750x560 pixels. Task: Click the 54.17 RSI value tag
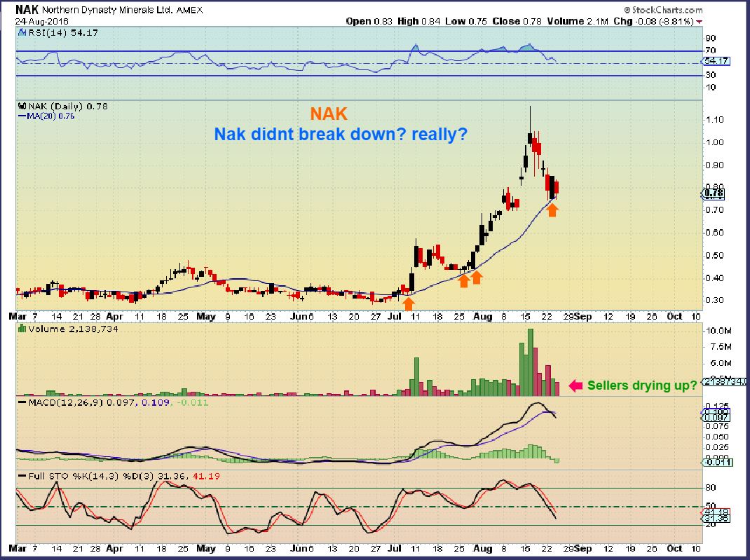tap(716, 61)
